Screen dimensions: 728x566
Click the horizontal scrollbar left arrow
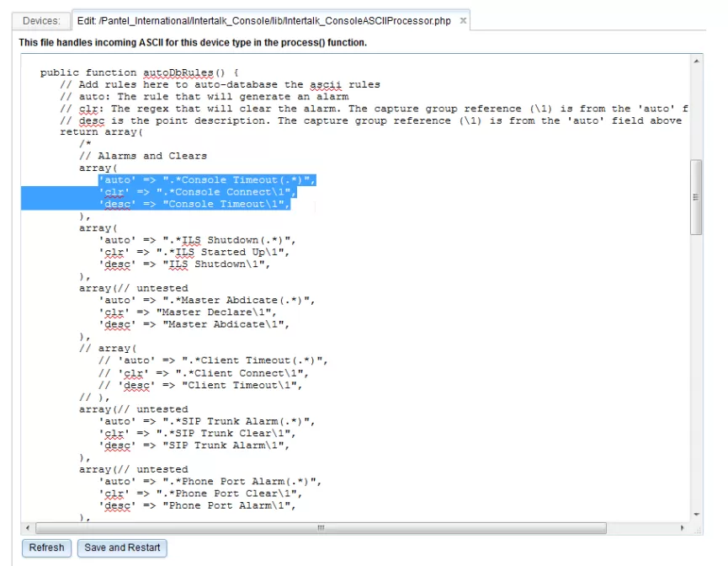[28, 528]
